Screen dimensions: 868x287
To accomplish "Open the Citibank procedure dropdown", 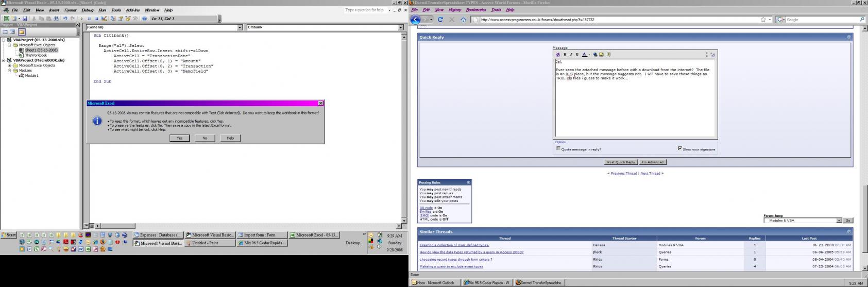I will [401, 27].
